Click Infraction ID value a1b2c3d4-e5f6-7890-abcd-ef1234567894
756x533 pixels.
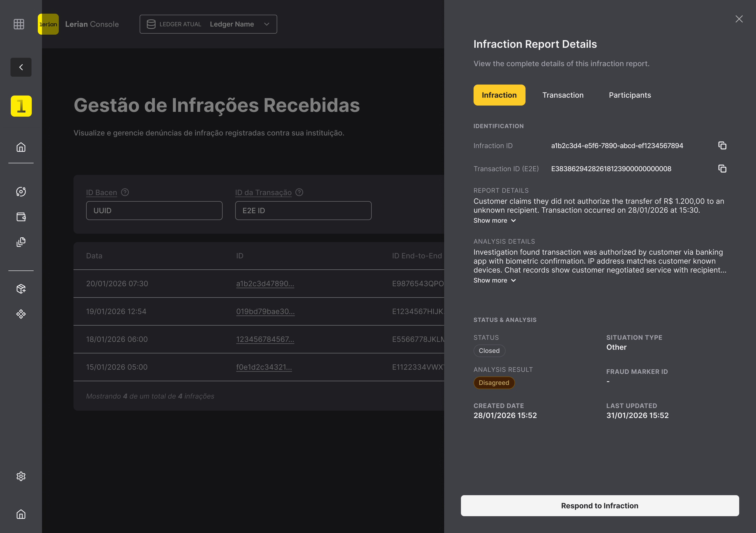(x=617, y=146)
